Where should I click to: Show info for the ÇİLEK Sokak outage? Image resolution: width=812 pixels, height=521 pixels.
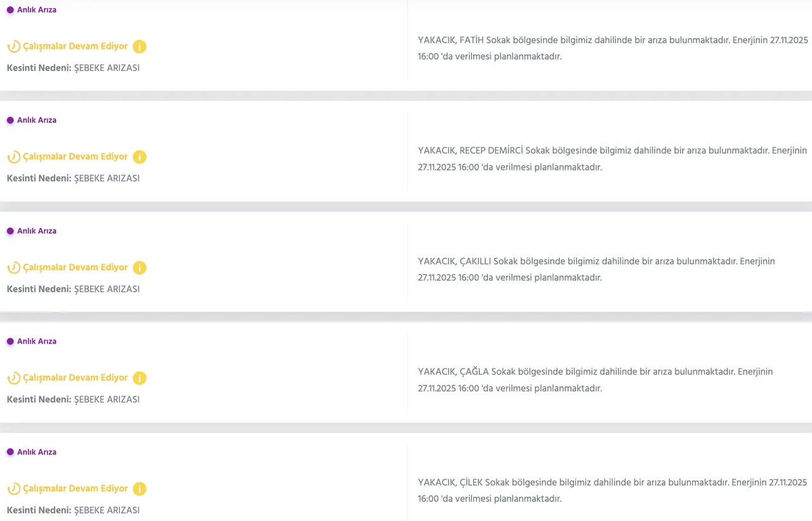(x=140, y=489)
